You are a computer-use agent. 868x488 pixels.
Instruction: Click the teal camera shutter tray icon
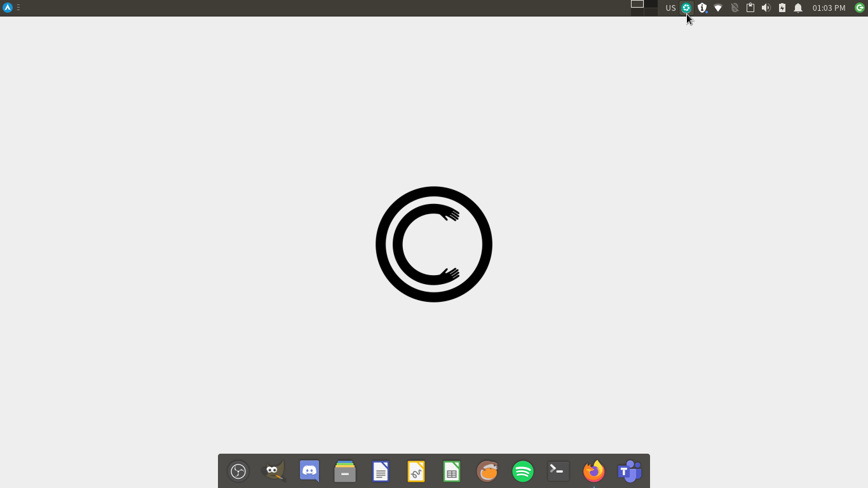[686, 8]
